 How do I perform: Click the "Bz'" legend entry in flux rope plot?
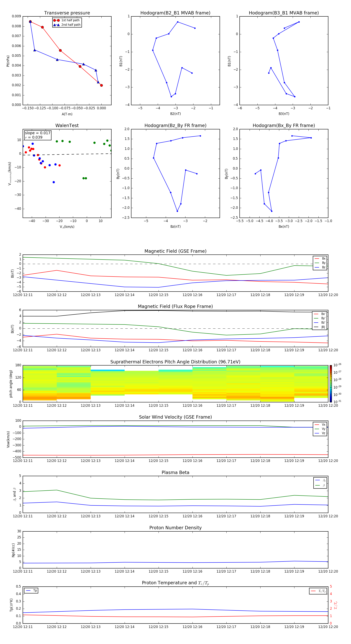pos(320,323)
